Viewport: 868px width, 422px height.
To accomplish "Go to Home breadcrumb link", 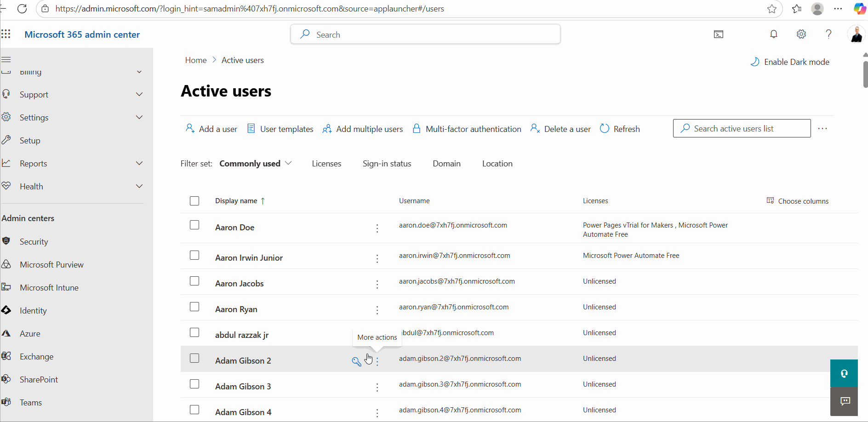I will [196, 60].
